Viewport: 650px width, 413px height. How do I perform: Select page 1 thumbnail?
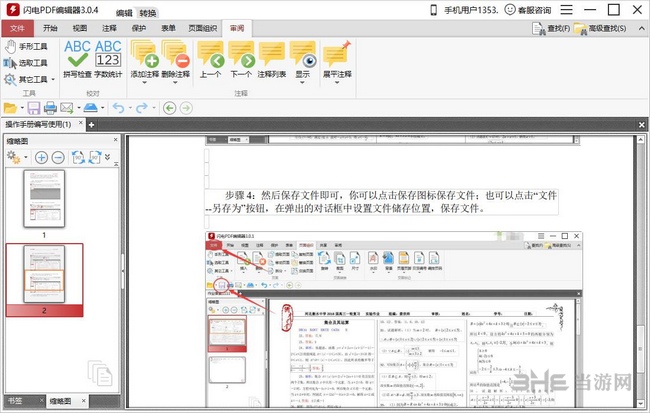pyautogui.click(x=44, y=199)
